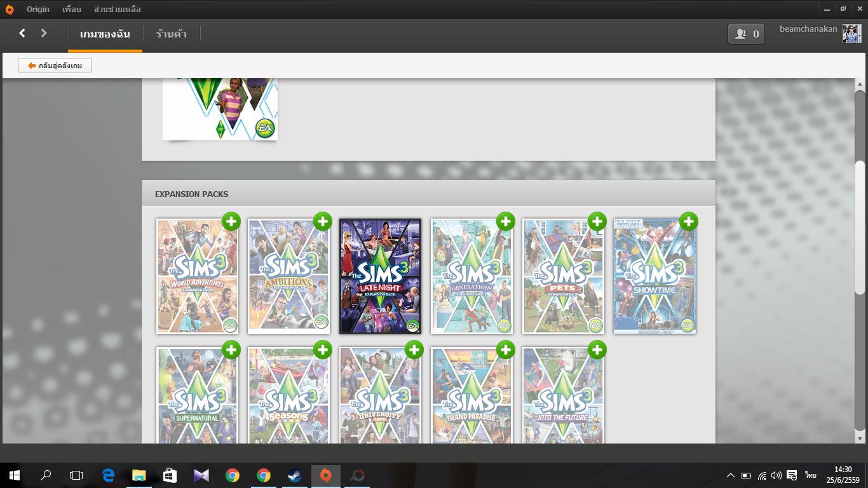Viewport: 868px width, 488px height.
Task: Click the scrollbar up arrow
Action: coord(860,83)
